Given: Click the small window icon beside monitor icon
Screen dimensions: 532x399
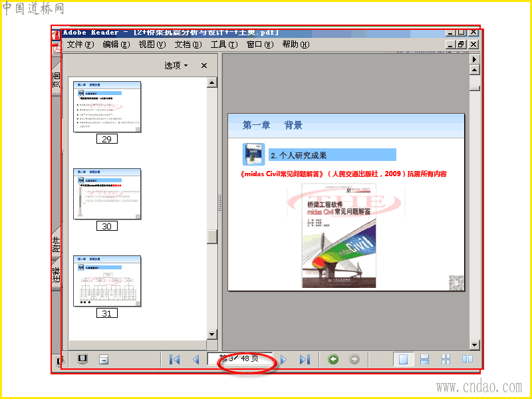Looking at the screenshot, I should tap(104, 359).
